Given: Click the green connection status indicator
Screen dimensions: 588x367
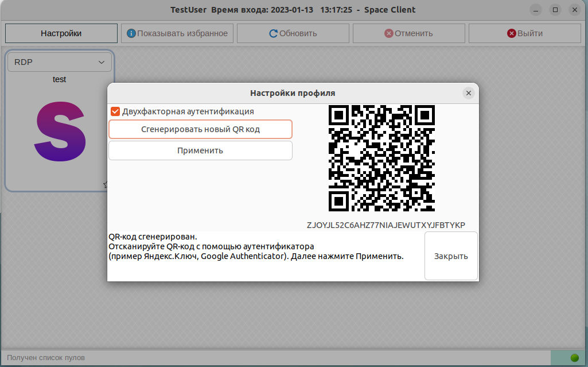Looking at the screenshot, I should tap(574, 358).
